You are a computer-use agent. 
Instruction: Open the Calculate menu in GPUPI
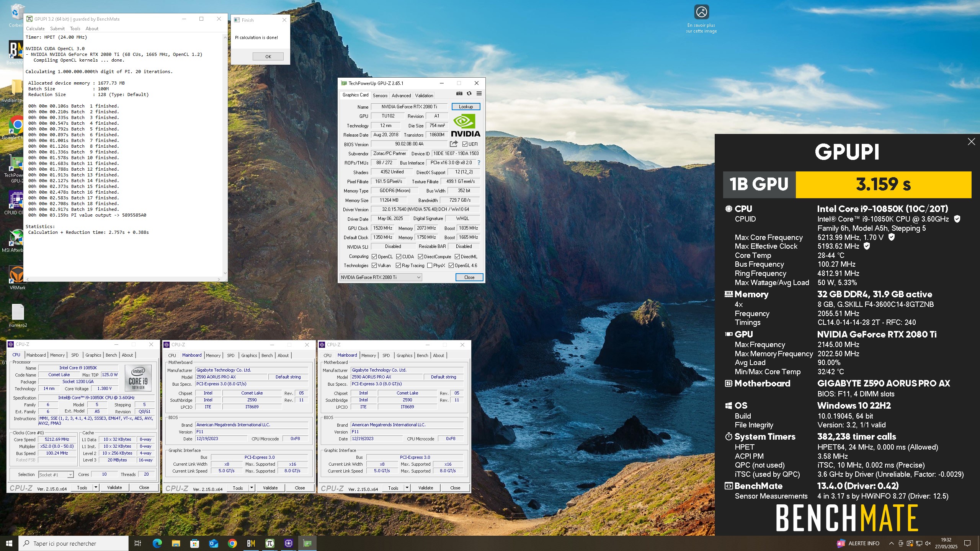pyautogui.click(x=35, y=29)
